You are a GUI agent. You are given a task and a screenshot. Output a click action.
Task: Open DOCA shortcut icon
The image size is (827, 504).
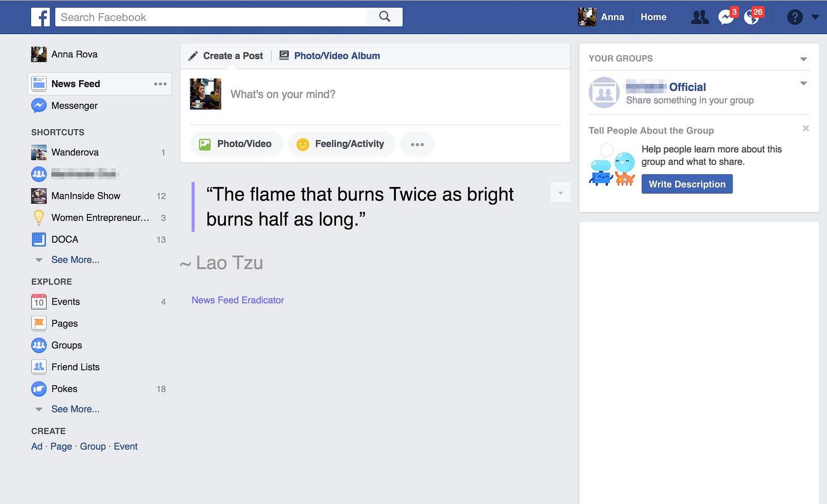(39, 239)
